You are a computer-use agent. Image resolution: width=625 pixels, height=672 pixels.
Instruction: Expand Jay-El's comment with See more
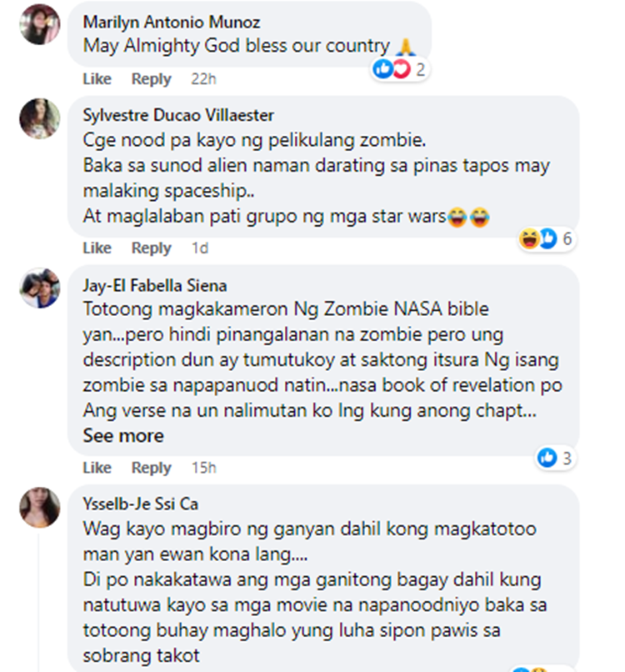click(123, 436)
